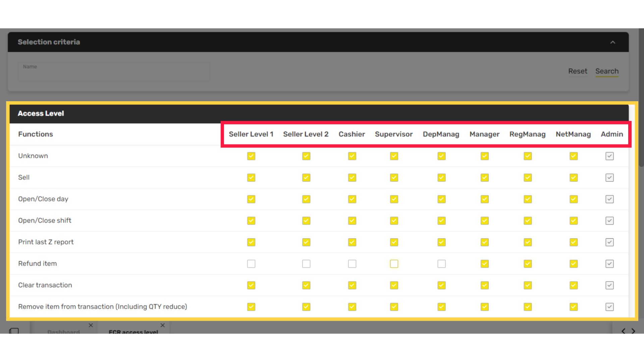The height and width of the screenshot is (362, 644).
Task: Click the Reset link
Action: (x=578, y=71)
